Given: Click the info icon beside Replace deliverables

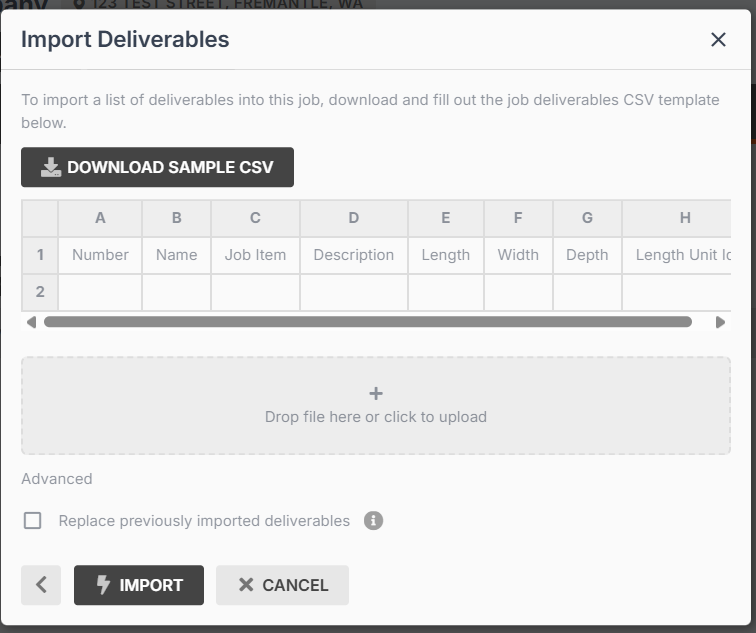Looking at the screenshot, I should click(x=373, y=521).
